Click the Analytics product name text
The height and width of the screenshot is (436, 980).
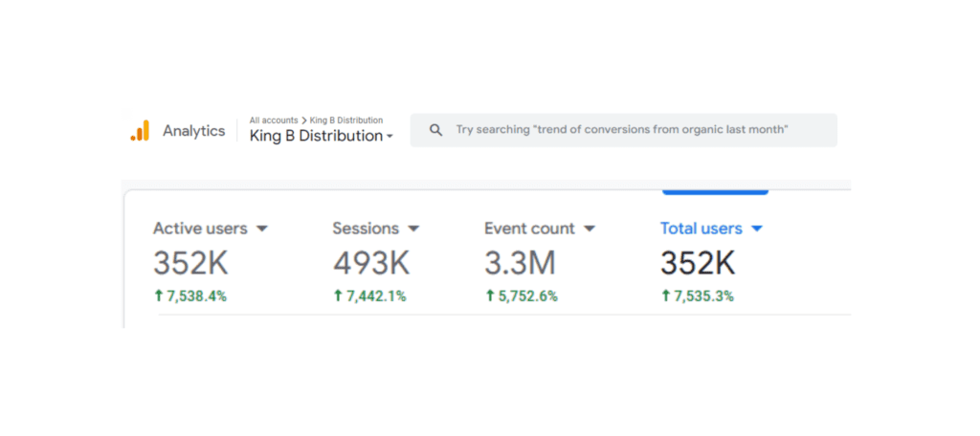pos(193,131)
